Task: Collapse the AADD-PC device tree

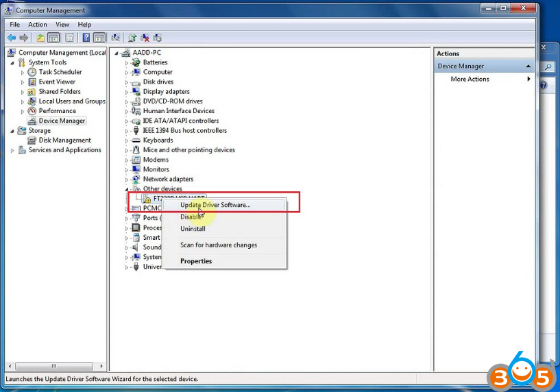Action: click(117, 53)
